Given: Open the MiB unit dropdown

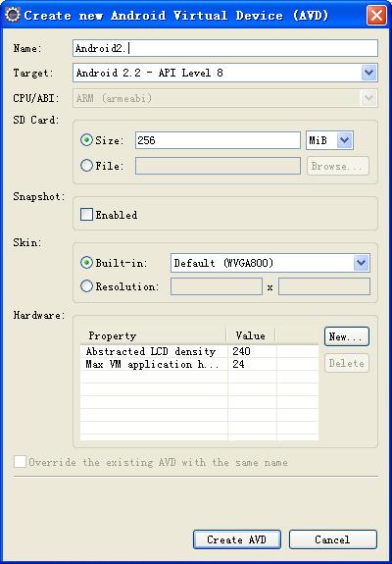Looking at the screenshot, I should [345, 140].
